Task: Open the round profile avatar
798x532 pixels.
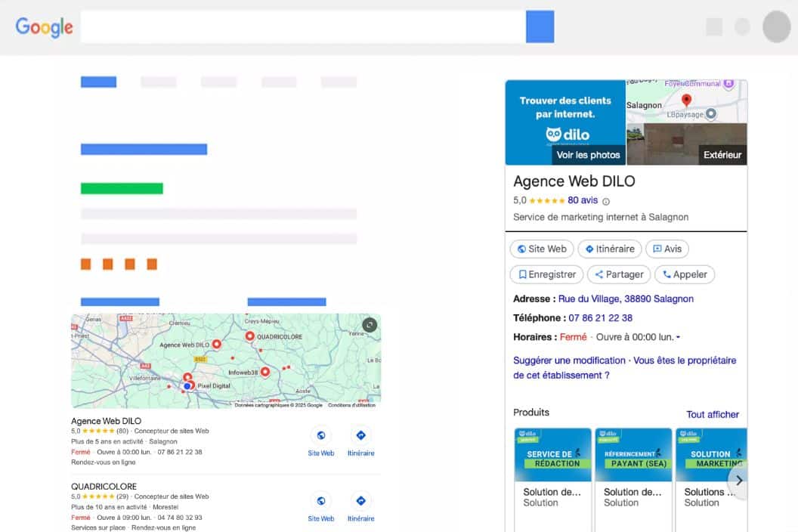Action: click(776, 26)
